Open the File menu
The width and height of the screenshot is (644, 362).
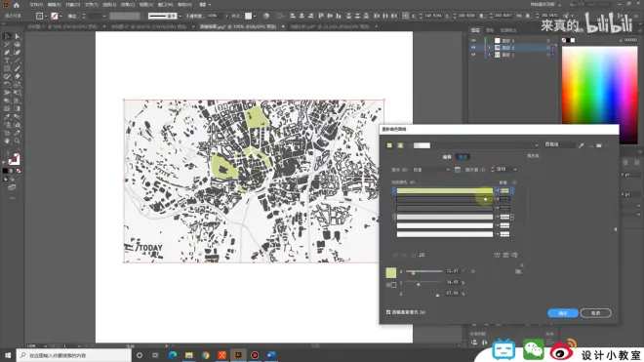pyautogui.click(x=36, y=5)
